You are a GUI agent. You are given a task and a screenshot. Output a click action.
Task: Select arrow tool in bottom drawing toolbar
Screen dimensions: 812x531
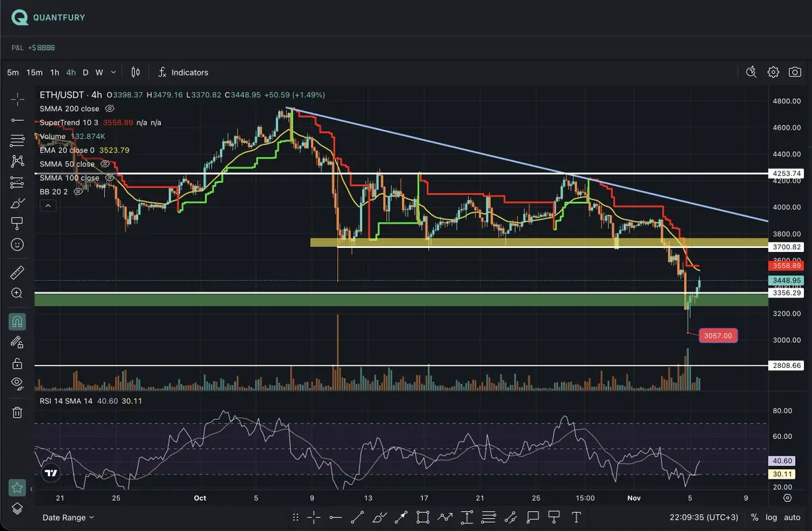[x=401, y=517]
